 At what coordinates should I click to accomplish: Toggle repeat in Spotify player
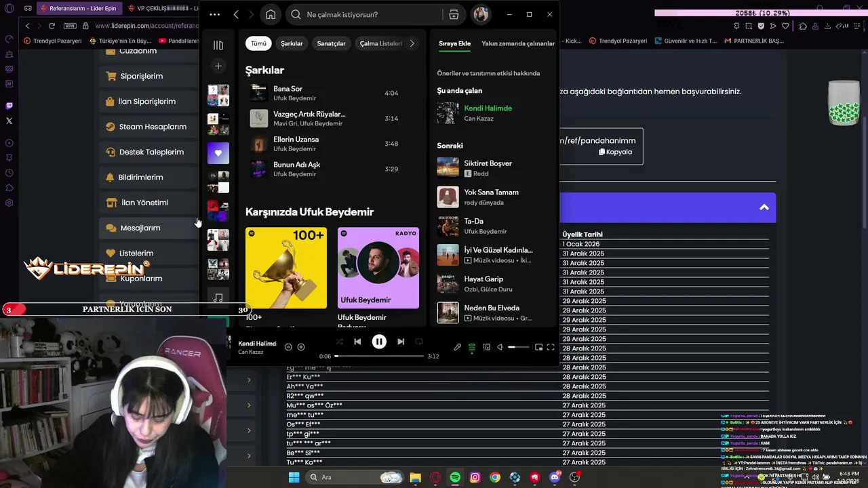pyautogui.click(x=419, y=342)
